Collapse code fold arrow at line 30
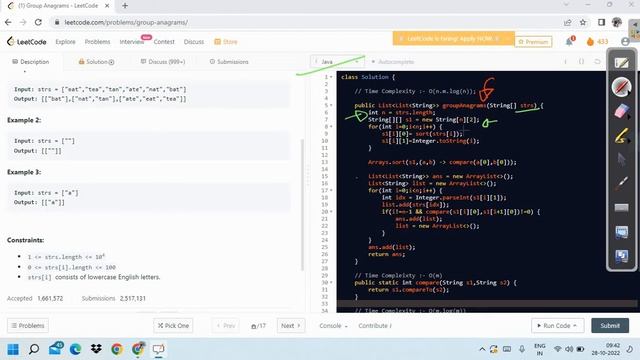The image size is (640, 360). (331, 282)
